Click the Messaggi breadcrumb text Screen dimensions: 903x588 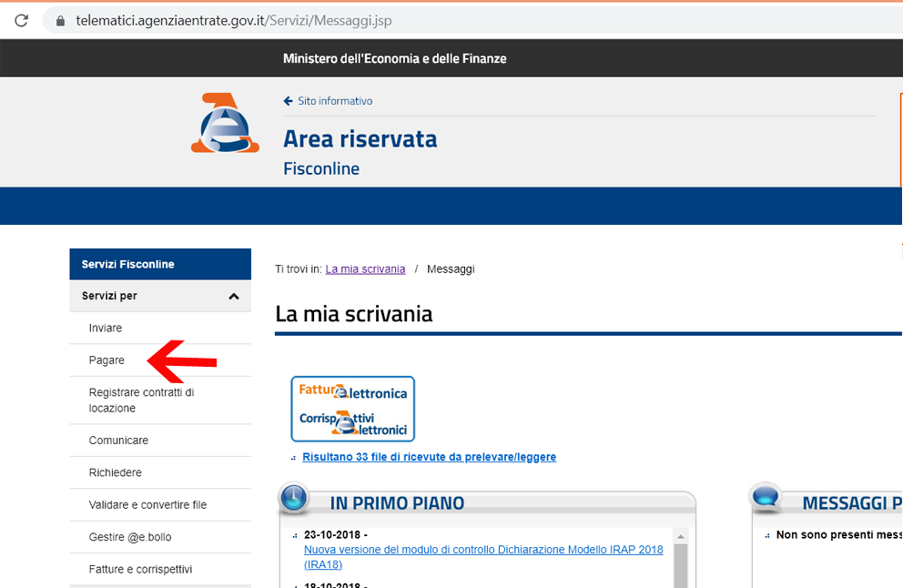[451, 269]
